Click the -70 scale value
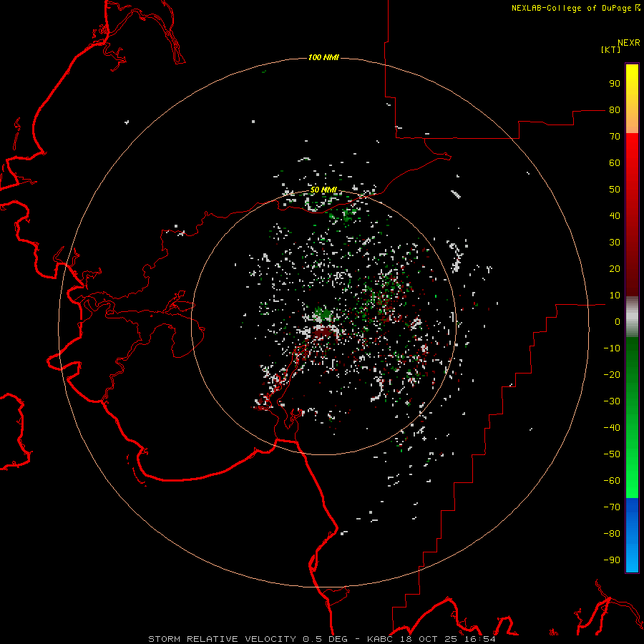 612,507
